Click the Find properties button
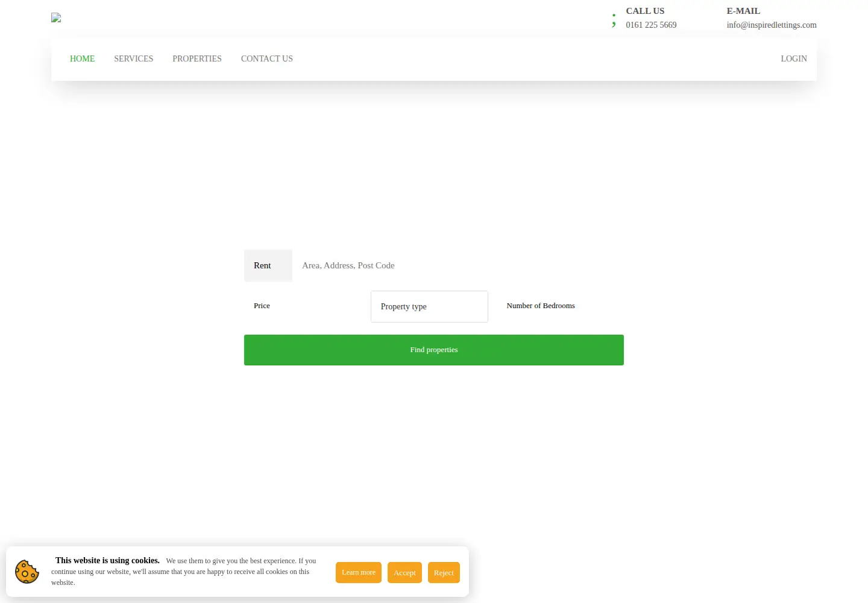Screen dimensions: 868x603 point(434,350)
